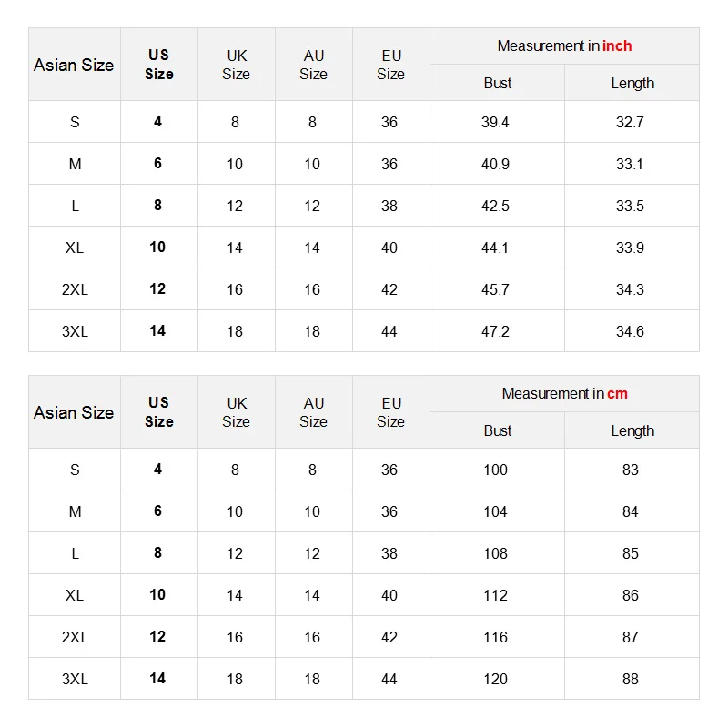
Task: Click the bust value 47.2 cell
Action: pos(496,331)
